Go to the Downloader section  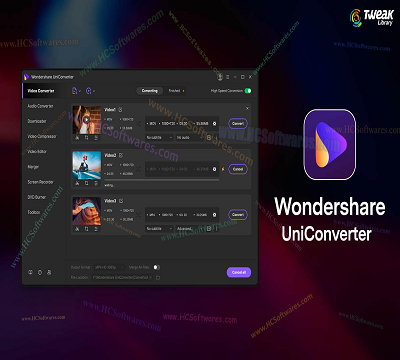pyautogui.click(x=37, y=121)
